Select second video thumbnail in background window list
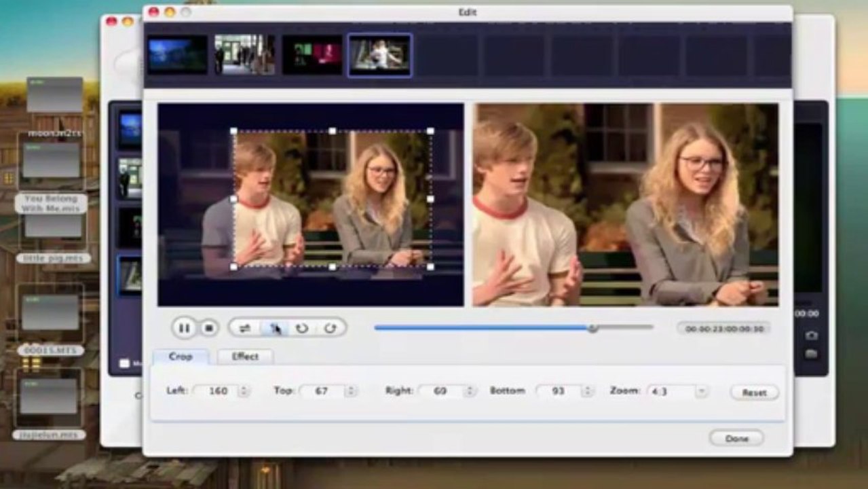Viewport: 868px width, 489px height. pos(130,178)
